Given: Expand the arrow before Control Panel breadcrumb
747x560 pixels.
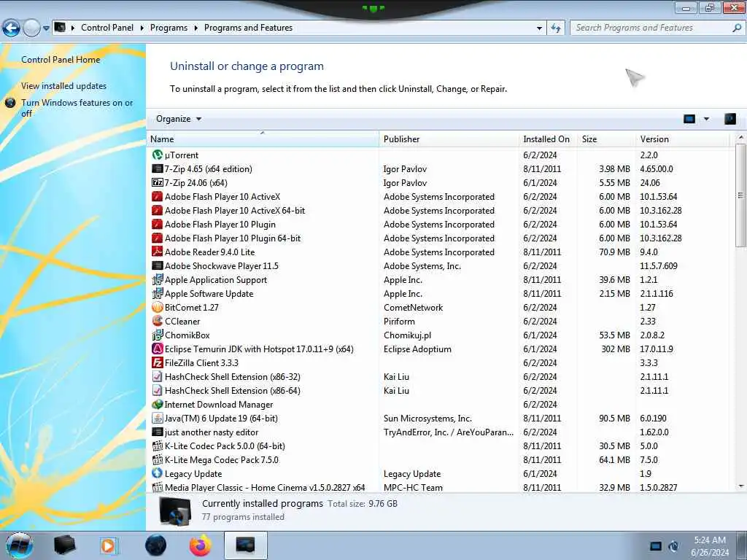Looking at the screenshot, I should pos(73,28).
